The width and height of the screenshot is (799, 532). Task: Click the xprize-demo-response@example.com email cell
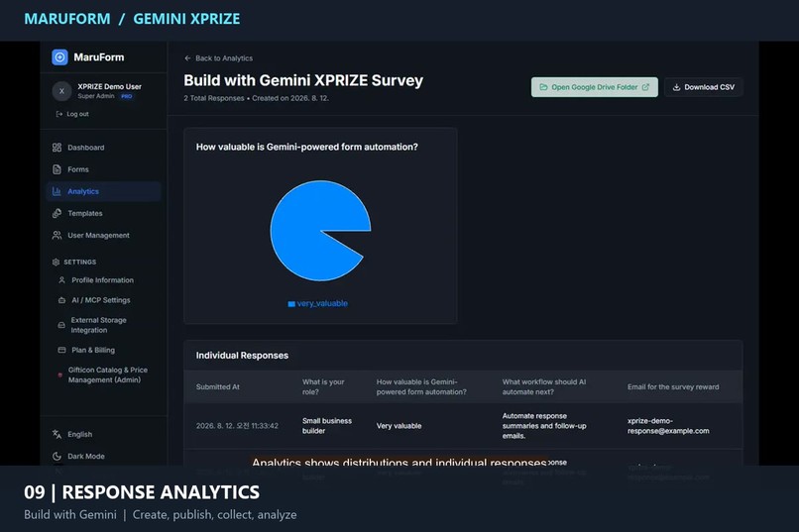(668, 426)
